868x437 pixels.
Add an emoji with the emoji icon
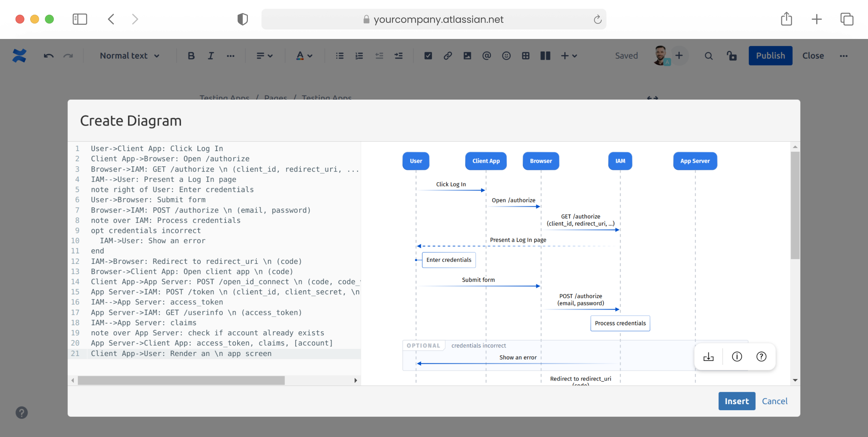[x=506, y=56]
